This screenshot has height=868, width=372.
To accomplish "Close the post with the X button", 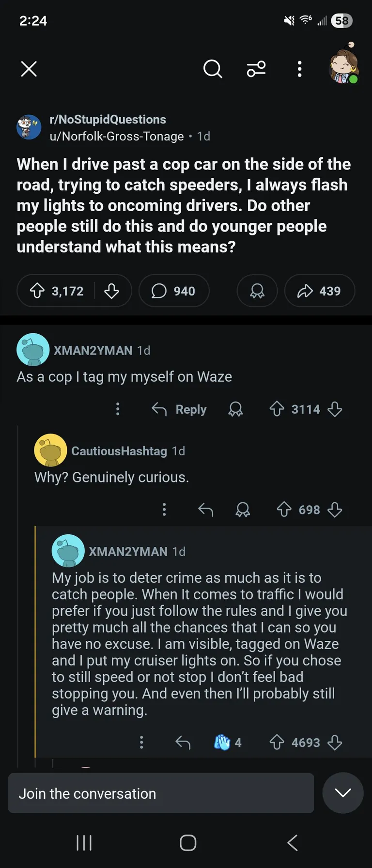I will pyautogui.click(x=29, y=69).
